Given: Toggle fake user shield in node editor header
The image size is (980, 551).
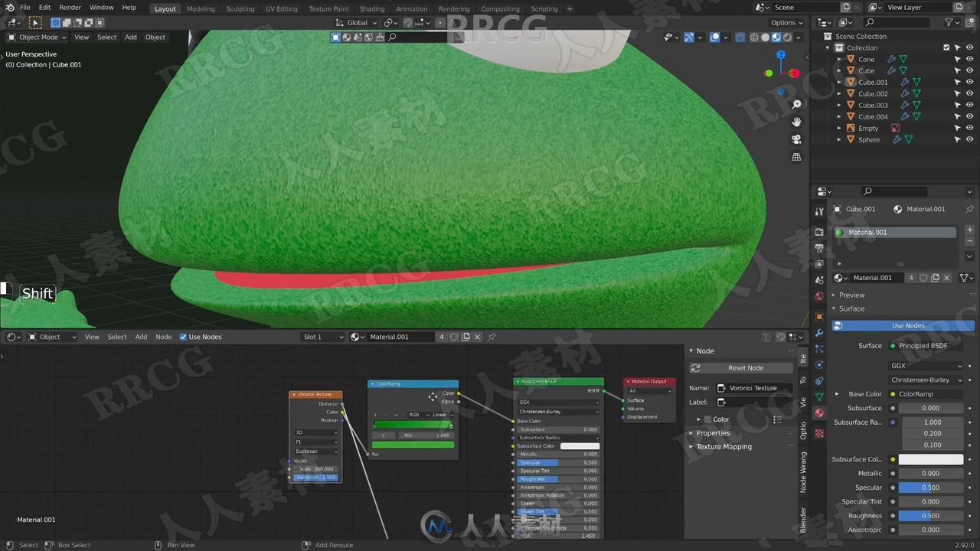Looking at the screenshot, I should [454, 337].
